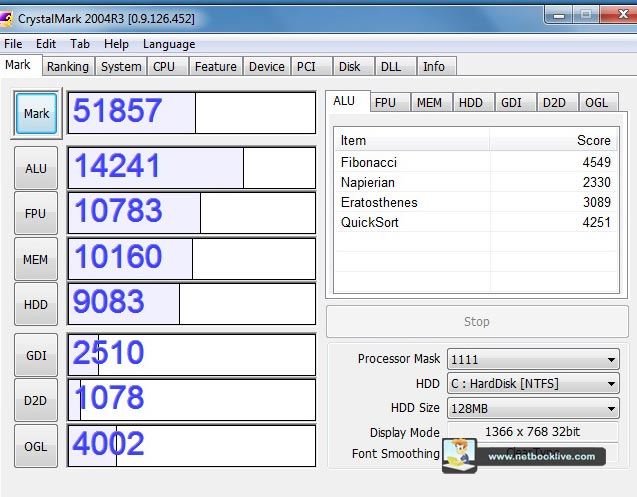
Task: Switch to the Disk tab
Action: click(353, 66)
